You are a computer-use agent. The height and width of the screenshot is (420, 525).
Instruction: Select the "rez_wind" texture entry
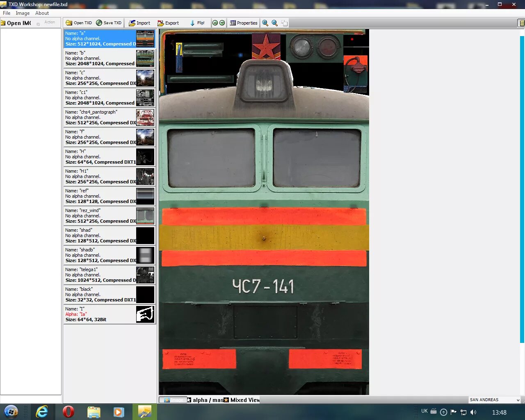(110, 216)
